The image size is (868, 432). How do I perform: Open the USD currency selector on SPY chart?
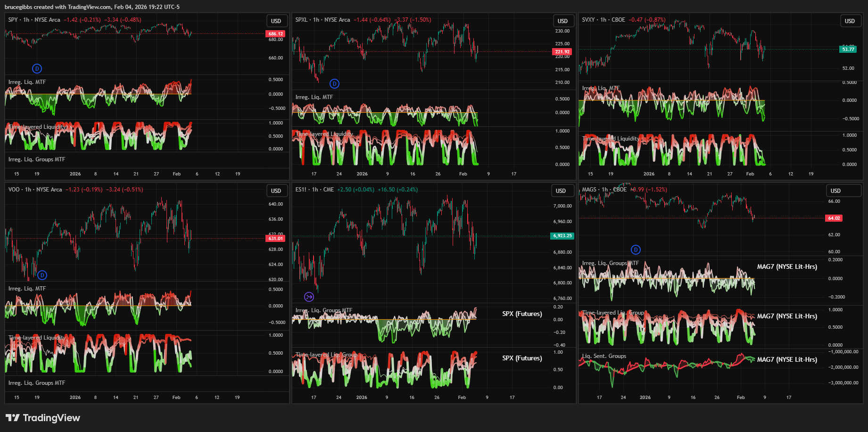(276, 21)
